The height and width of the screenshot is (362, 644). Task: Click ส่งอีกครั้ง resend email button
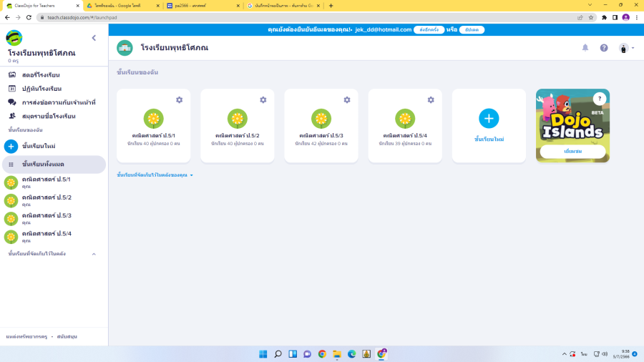[x=429, y=30]
